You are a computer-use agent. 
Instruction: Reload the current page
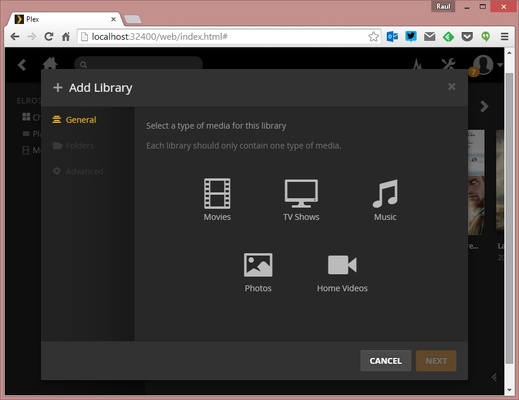pos(49,37)
